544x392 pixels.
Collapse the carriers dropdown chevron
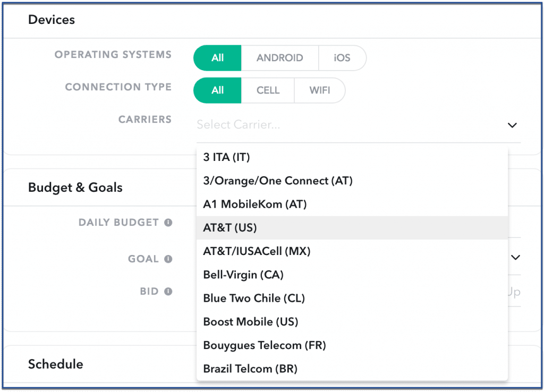tap(512, 125)
